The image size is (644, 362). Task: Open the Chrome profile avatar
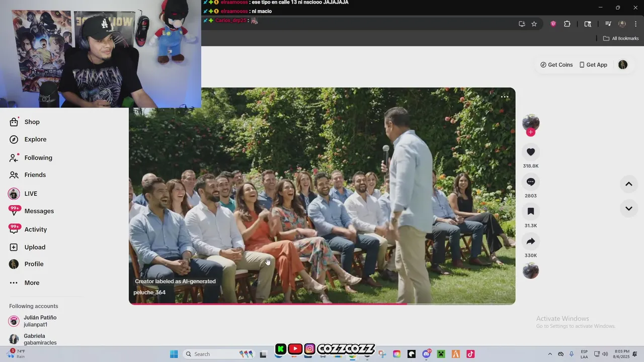[622, 24]
